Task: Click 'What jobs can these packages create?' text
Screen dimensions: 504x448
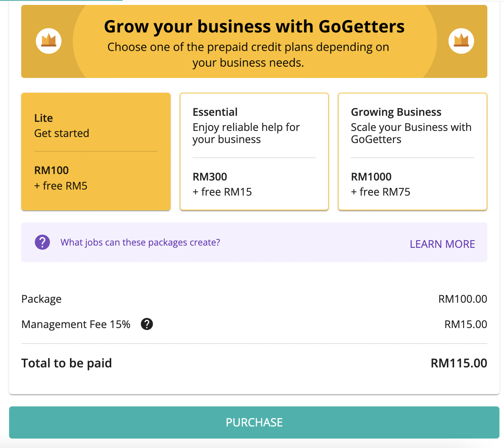Action: 140,243
